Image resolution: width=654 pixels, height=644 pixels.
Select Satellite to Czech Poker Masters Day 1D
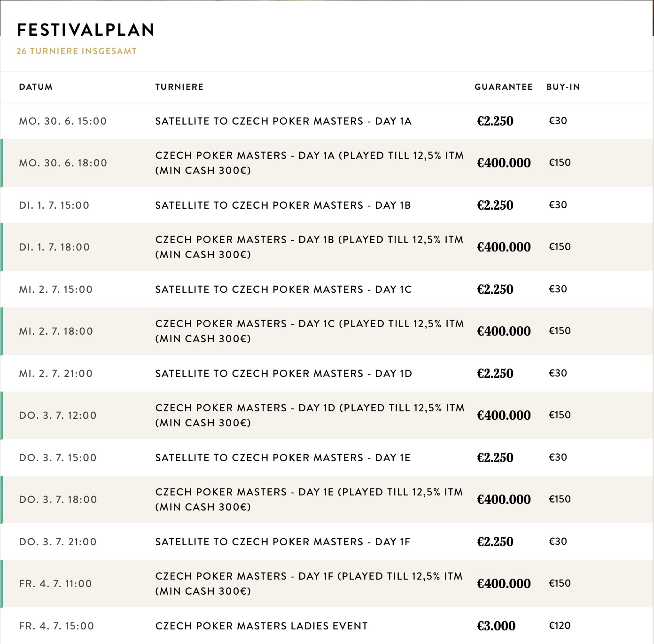[283, 374]
